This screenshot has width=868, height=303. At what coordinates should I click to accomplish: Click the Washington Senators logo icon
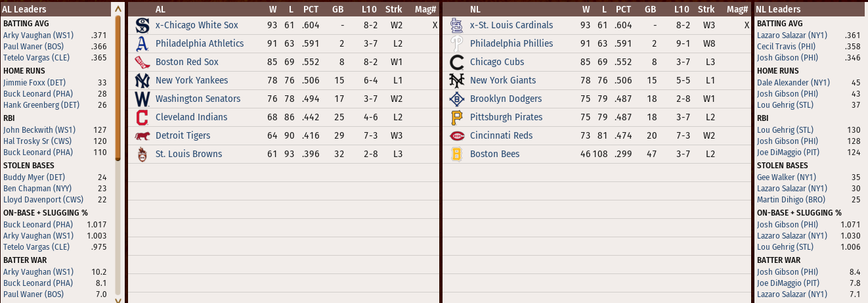pyautogui.click(x=142, y=99)
